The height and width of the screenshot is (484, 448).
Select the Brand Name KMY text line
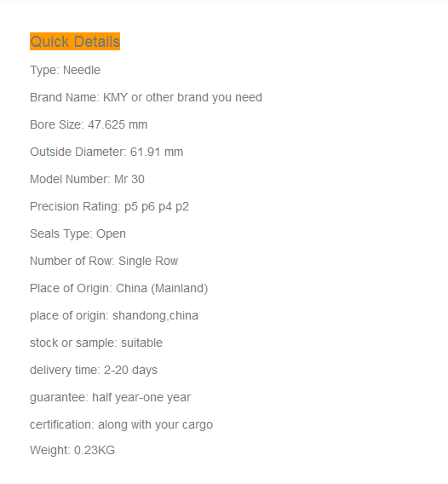click(x=146, y=97)
